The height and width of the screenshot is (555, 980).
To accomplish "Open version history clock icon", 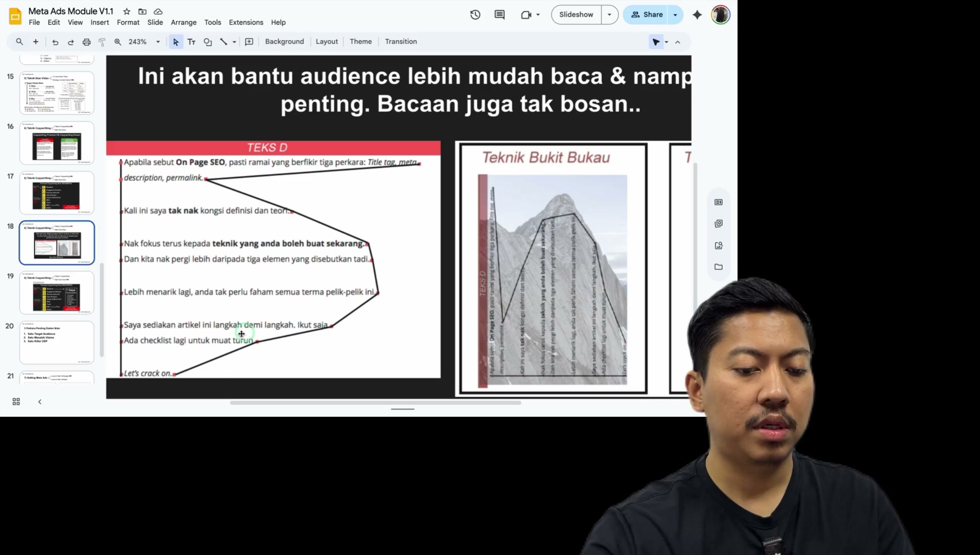I will (x=475, y=14).
